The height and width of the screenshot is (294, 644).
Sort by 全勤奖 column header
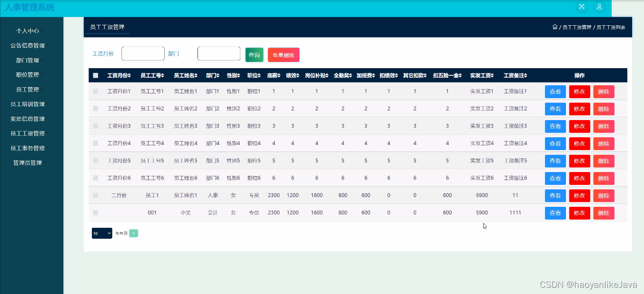click(343, 76)
